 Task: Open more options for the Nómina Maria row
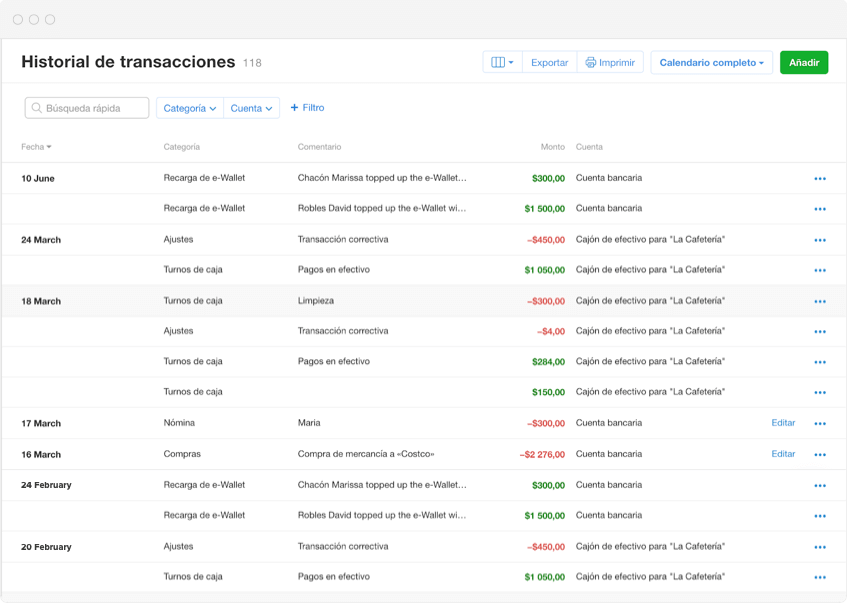pyautogui.click(x=820, y=424)
